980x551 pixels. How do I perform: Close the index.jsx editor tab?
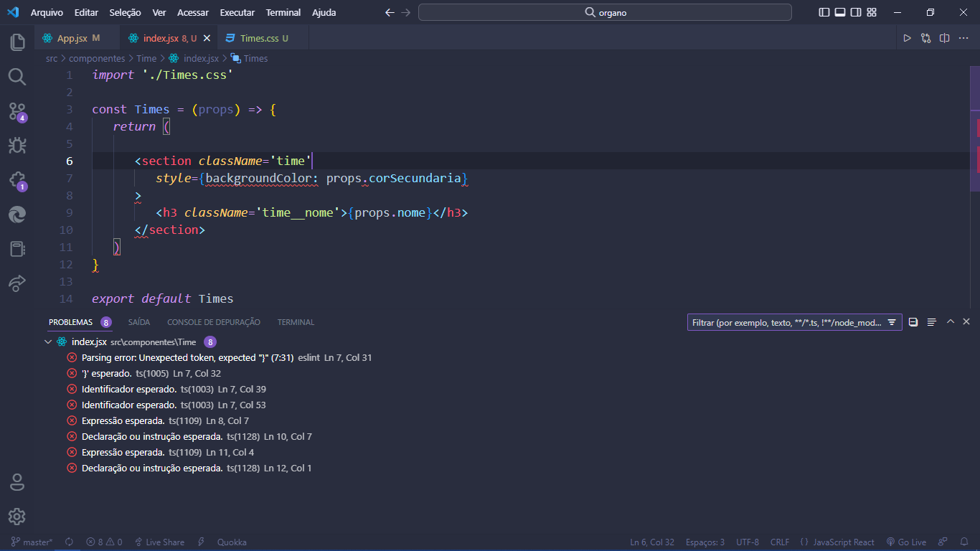click(207, 38)
